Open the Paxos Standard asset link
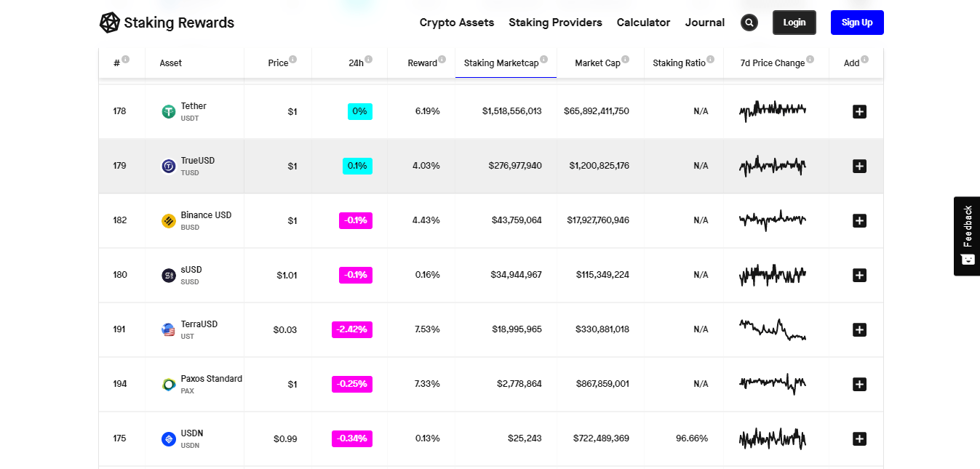980x469 pixels. point(212,379)
